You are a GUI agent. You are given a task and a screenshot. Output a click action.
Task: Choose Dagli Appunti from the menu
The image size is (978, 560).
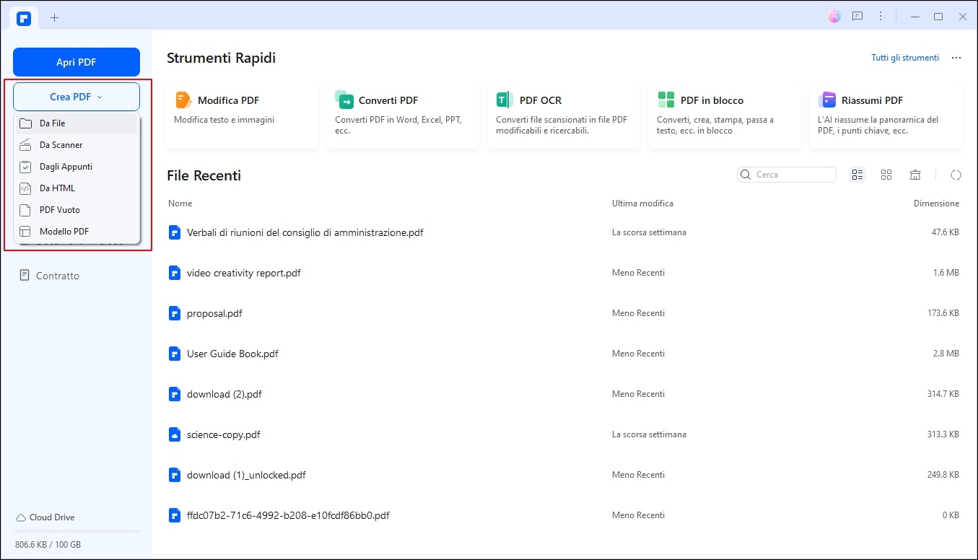pyautogui.click(x=77, y=167)
